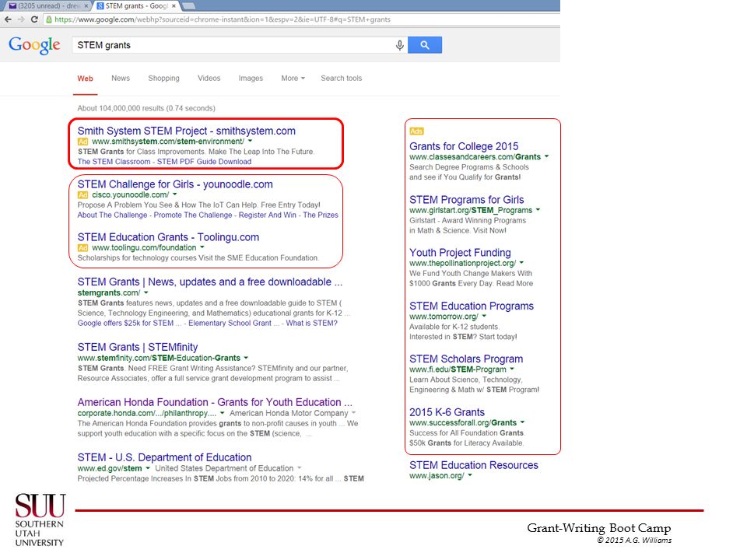Open the More dropdown menu
747x560 pixels.
click(293, 78)
